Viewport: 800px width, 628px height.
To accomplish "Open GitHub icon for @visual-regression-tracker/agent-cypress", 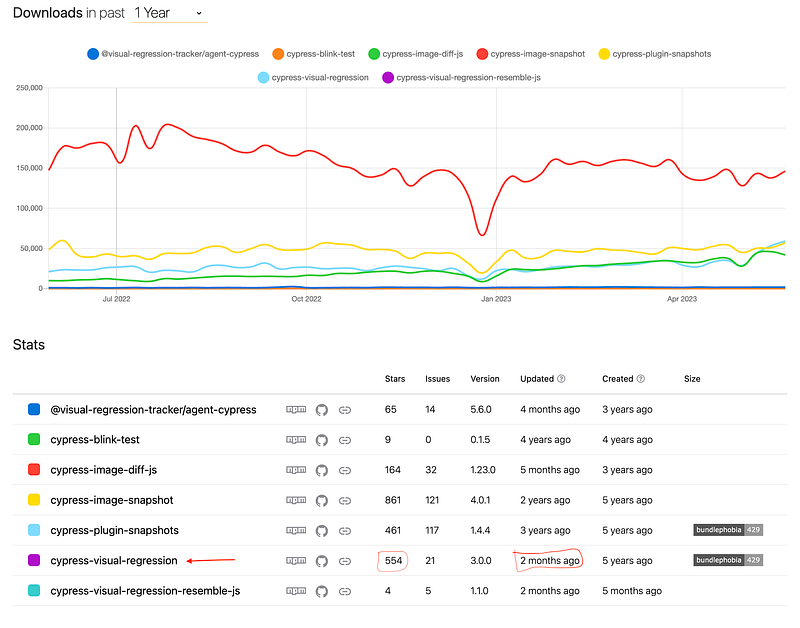I will point(321,410).
